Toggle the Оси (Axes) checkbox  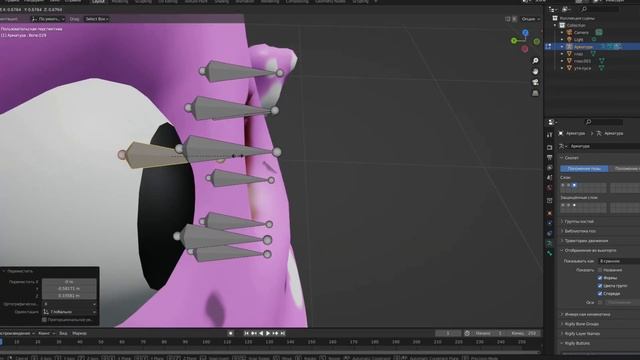pos(600,302)
